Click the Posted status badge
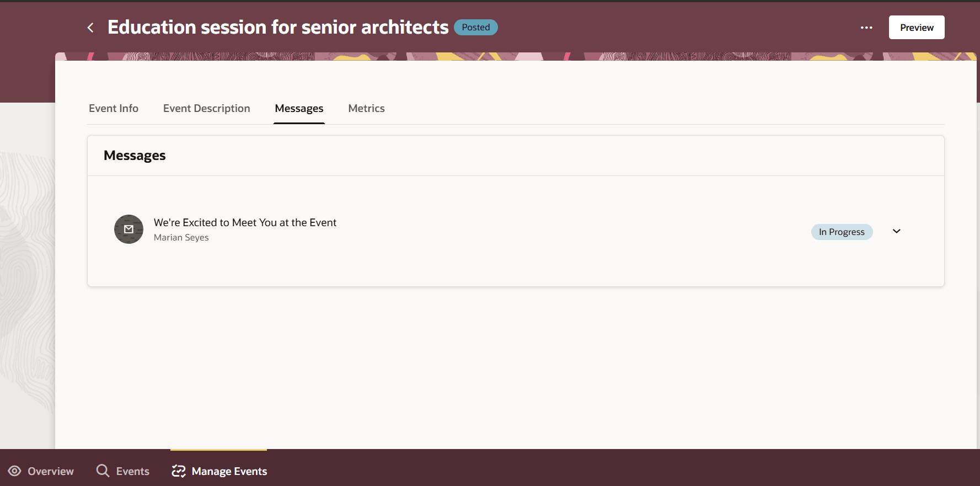Viewport: 980px width, 486px height. click(475, 28)
